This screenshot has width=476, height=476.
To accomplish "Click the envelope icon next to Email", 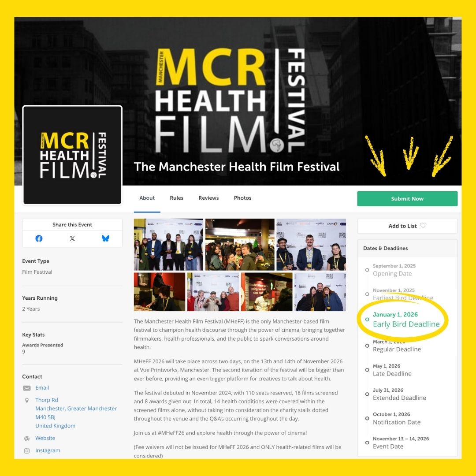I will pos(27,388).
